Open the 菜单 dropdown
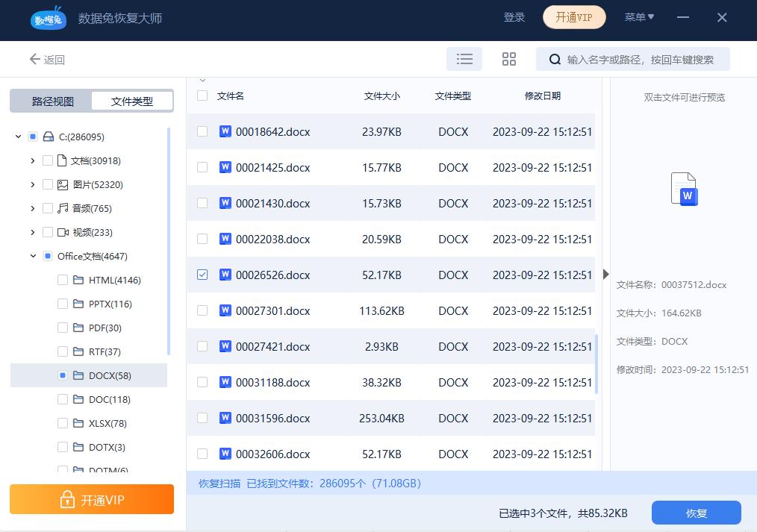Viewport: 757px width, 532px height. click(x=639, y=16)
